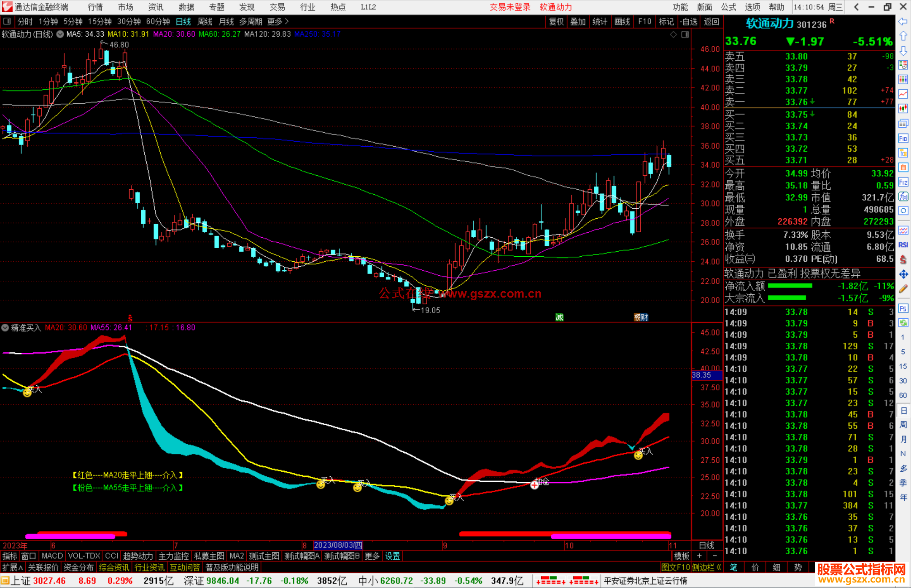
Task: Collapse the sidebar with 侧边栏 button
Action: (x=707, y=567)
